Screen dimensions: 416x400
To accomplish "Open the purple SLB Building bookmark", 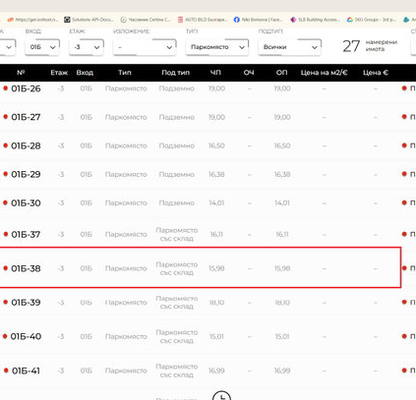I will click(x=315, y=20).
